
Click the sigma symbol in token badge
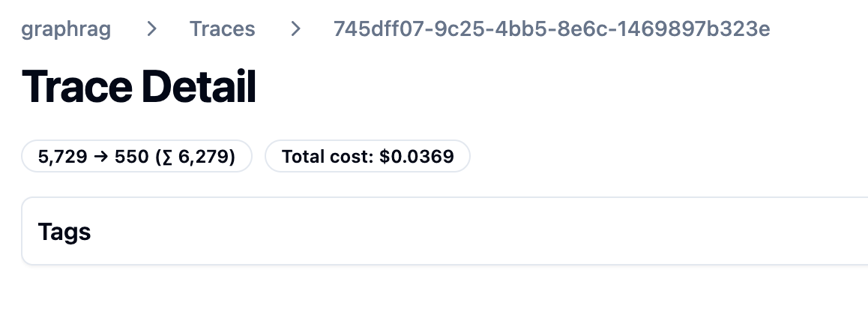pyautogui.click(x=169, y=157)
